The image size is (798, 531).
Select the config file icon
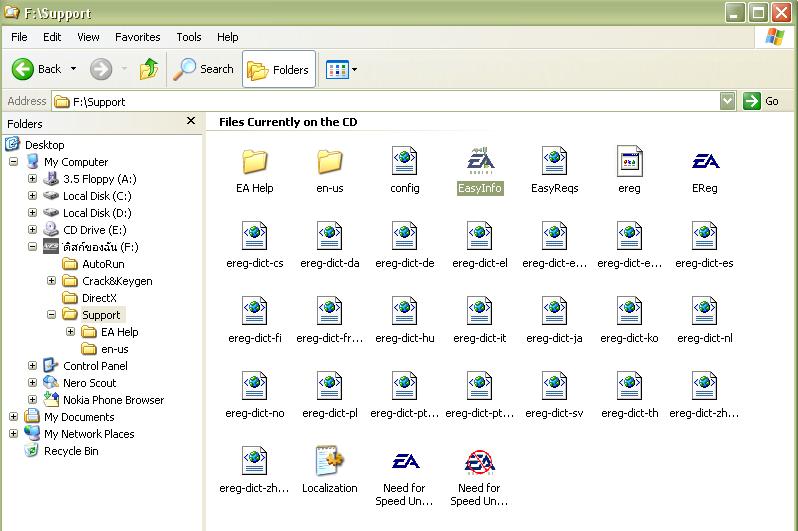405,161
